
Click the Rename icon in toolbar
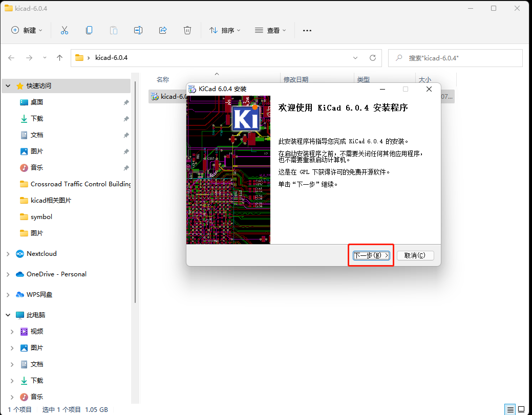pos(138,31)
